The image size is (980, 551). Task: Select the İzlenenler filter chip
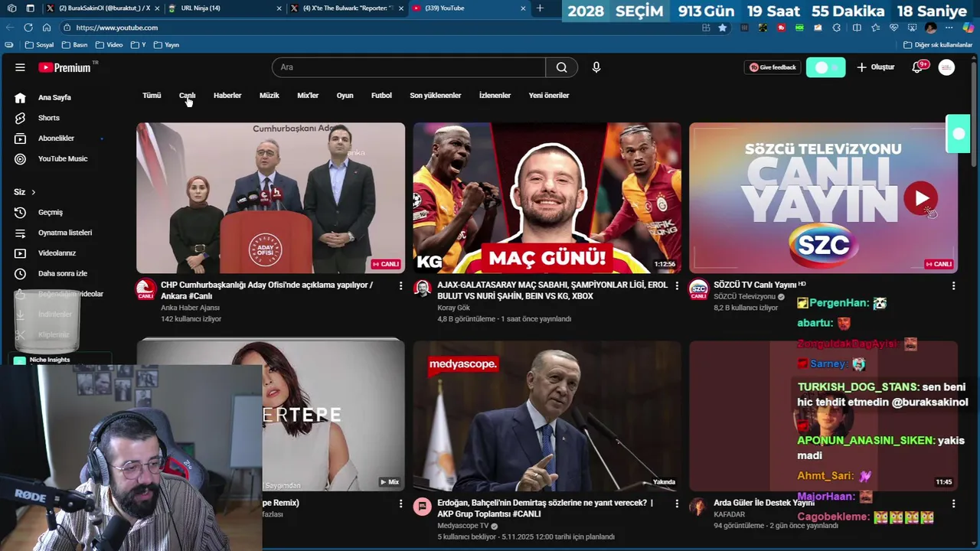(x=495, y=96)
